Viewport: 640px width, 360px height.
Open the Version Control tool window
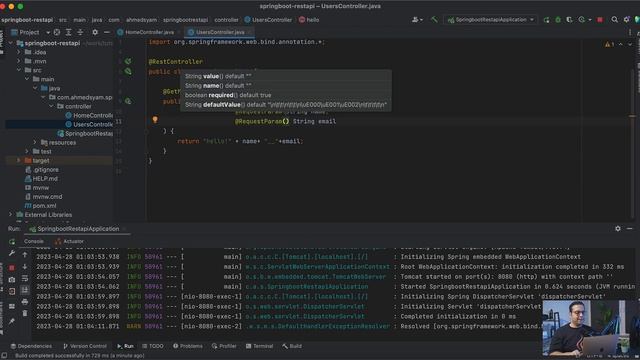(84, 346)
